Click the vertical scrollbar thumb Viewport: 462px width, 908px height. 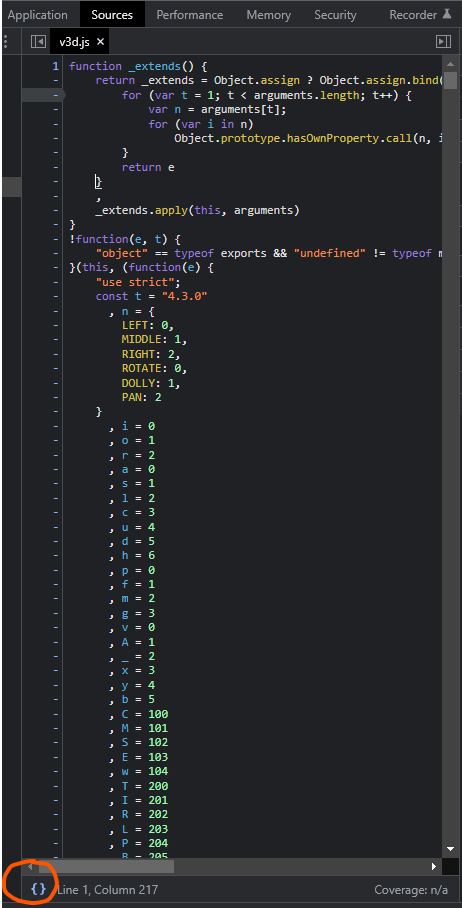pos(451,79)
